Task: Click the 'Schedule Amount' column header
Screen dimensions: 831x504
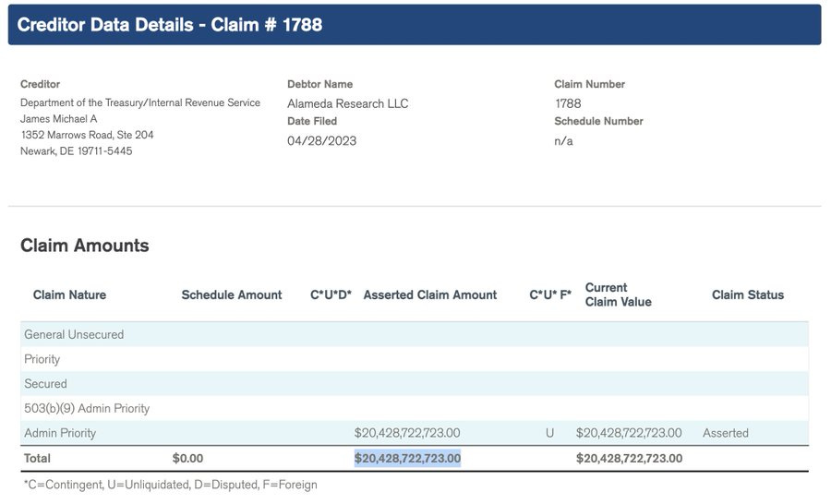Action: point(232,295)
